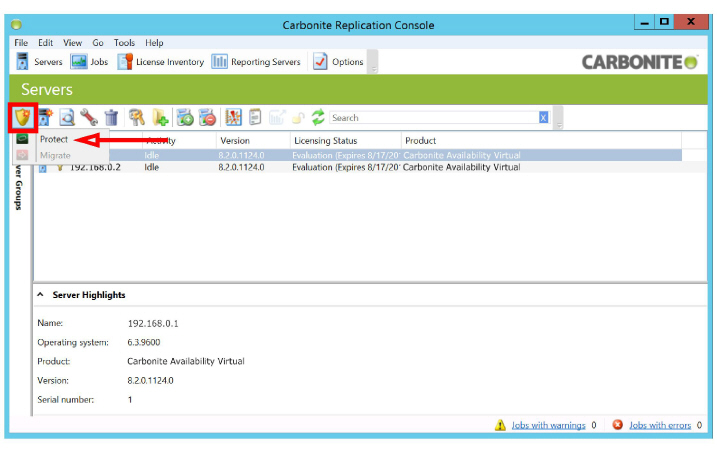Click the uninstall icon with red minus
717x455 pixels.
[207, 118]
